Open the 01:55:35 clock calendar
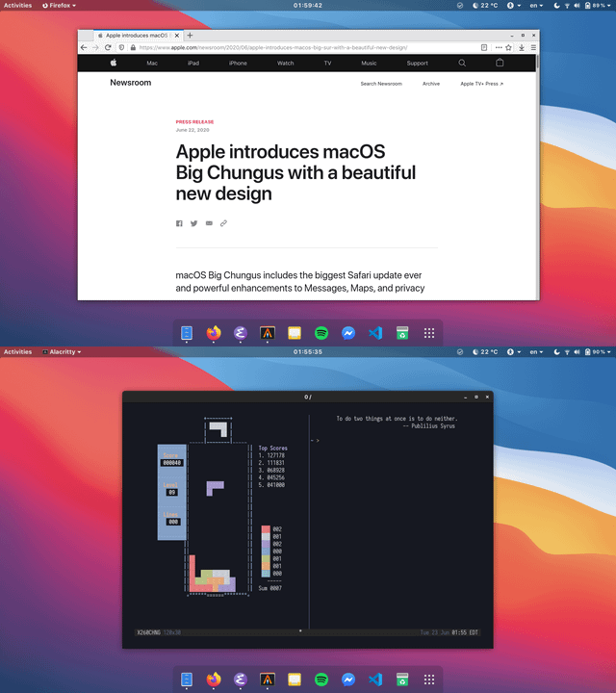Image resolution: width=616 pixels, height=693 pixels. pos(308,352)
